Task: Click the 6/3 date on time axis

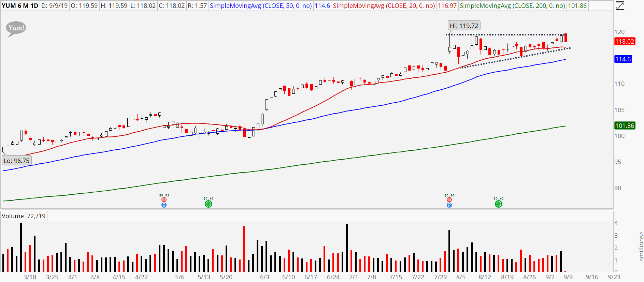Action: coord(265,277)
